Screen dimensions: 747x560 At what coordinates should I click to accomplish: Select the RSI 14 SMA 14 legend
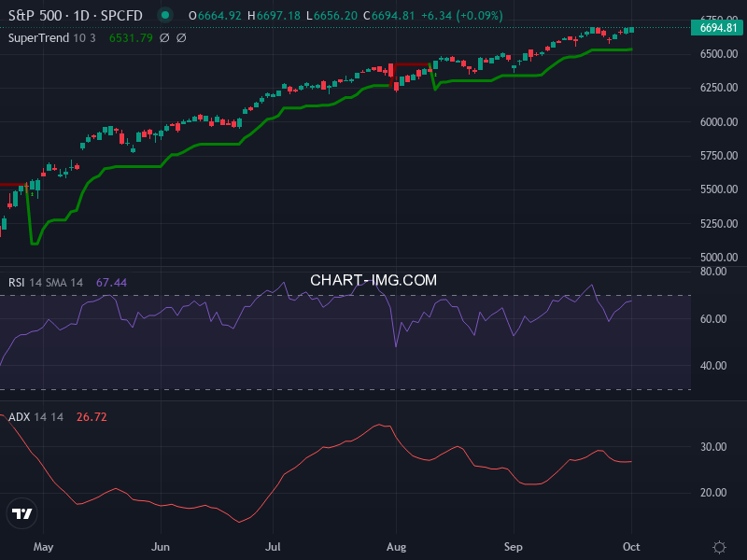coord(45,283)
